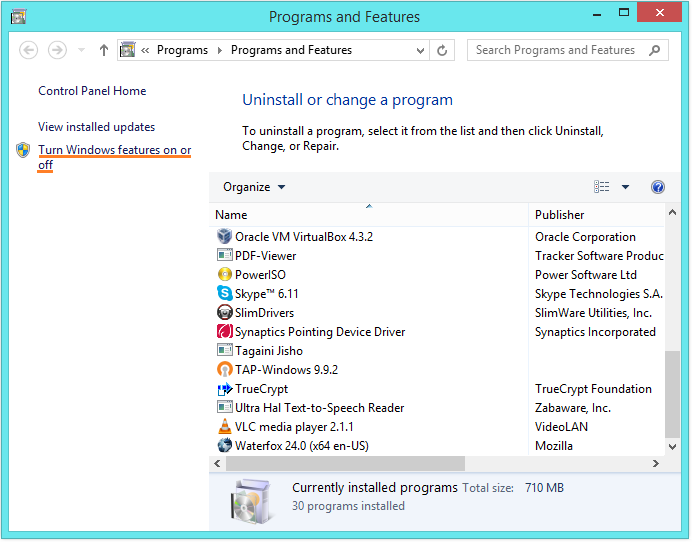This screenshot has height=542, width=692.
Task: Click the Skype program icon
Action: 225,293
